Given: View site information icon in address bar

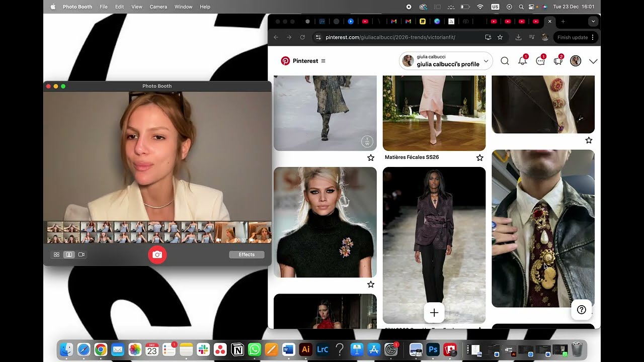Looking at the screenshot, I should point(317,37).
